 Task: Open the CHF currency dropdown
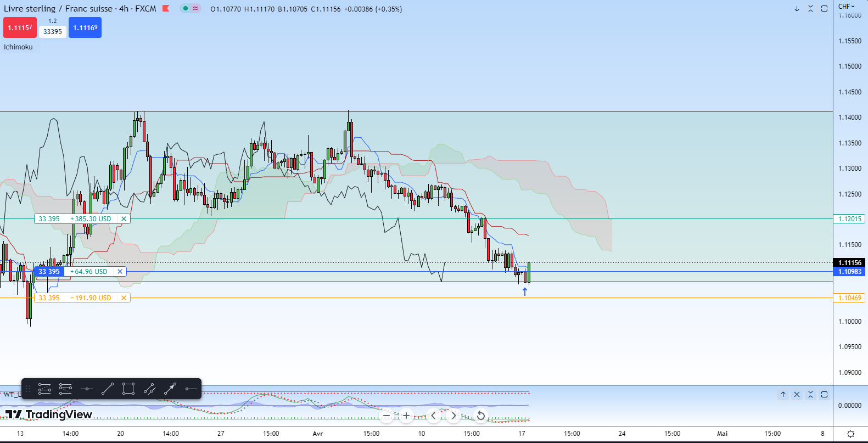tap(847, 7)
